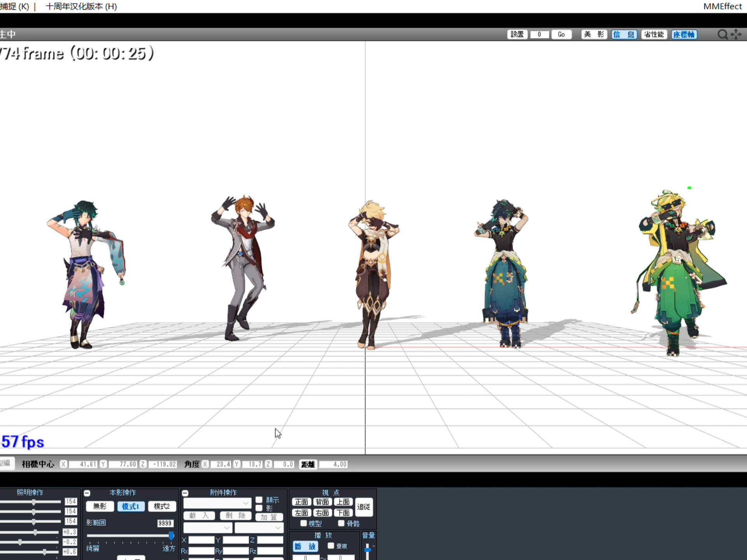This screenshot has height=560, width=747.
Task: Switch to 下面 bottom view
Action: [343, 513]
